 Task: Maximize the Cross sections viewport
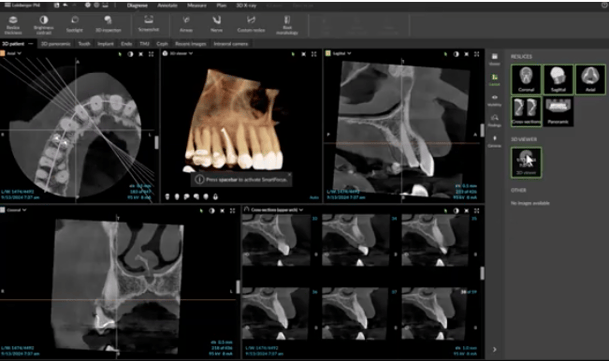(477, 211)
